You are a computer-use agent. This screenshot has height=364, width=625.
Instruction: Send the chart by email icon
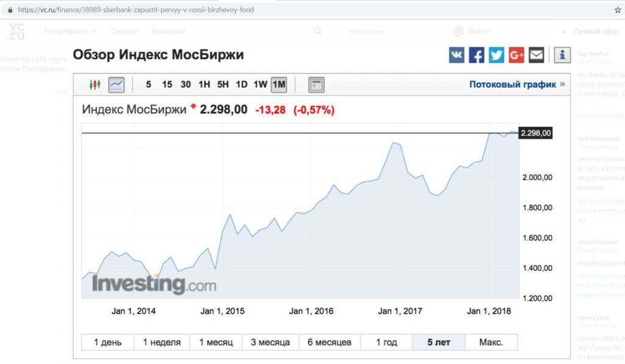536,55
